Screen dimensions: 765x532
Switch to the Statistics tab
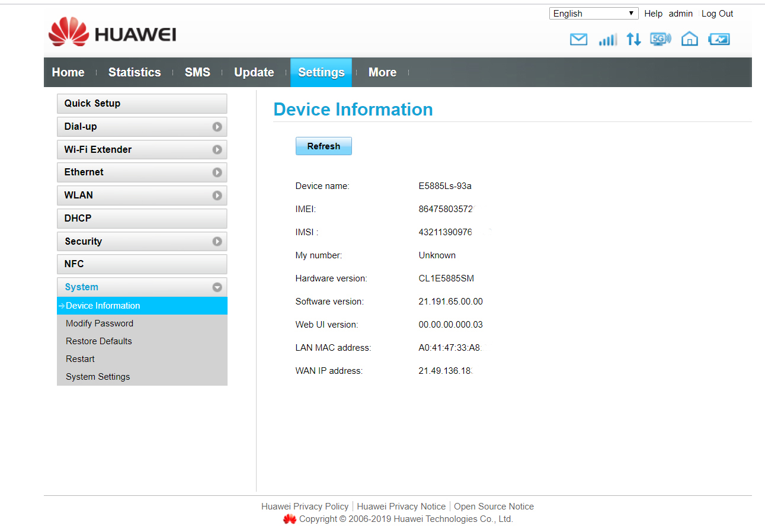click(x=135, y=72)
